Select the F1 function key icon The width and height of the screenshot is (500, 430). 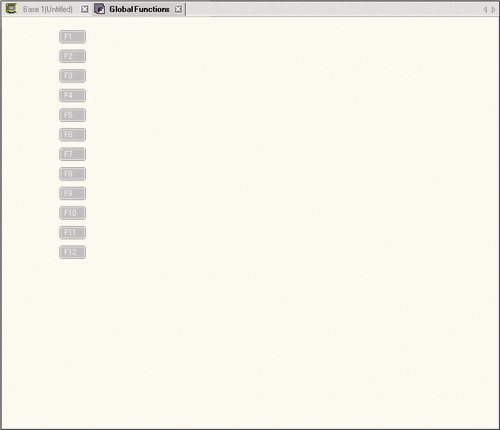click(x=72, y=37)
